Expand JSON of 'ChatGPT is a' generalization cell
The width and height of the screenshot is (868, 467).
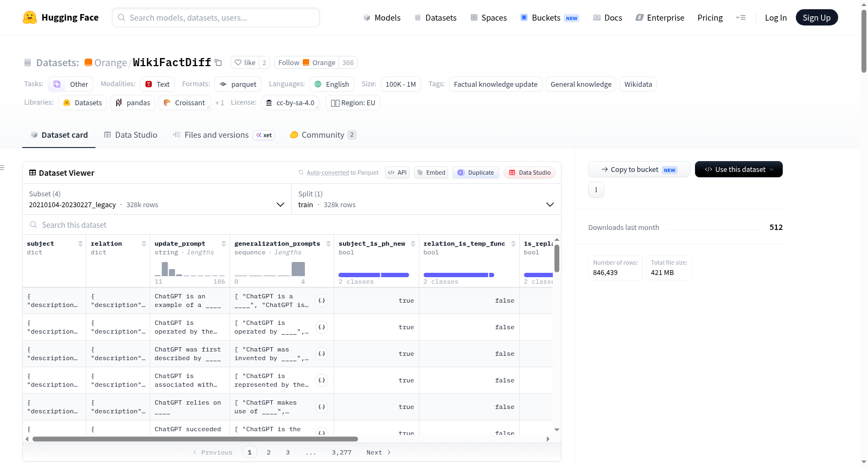click(322, 300)
